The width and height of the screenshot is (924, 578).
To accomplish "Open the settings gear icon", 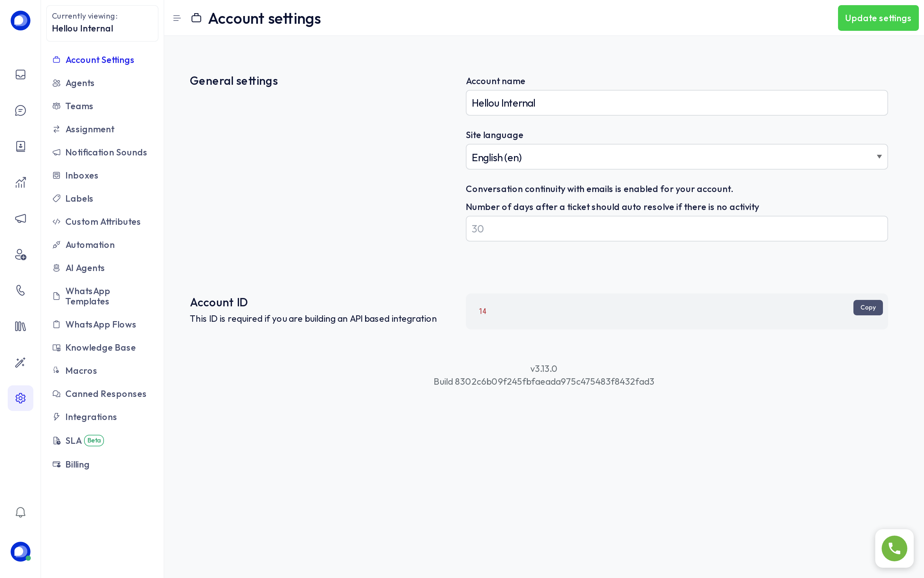I will click(20, 398).
